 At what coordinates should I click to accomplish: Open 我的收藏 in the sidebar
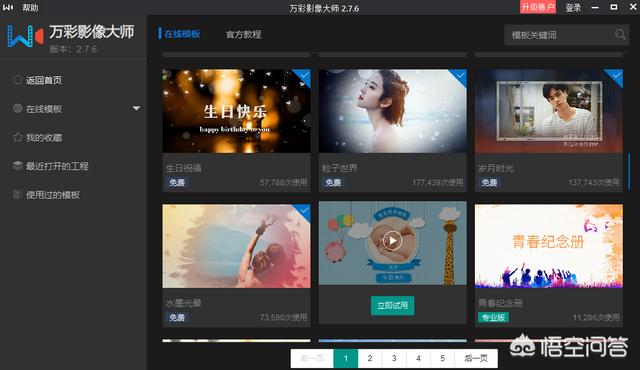point(44,137)
